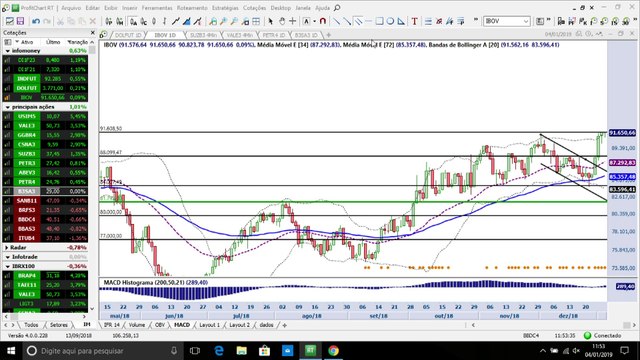Open the dropdown arrow beside the A tool
Viewport: 640px width, 360px height.
[x=315, y=21]
